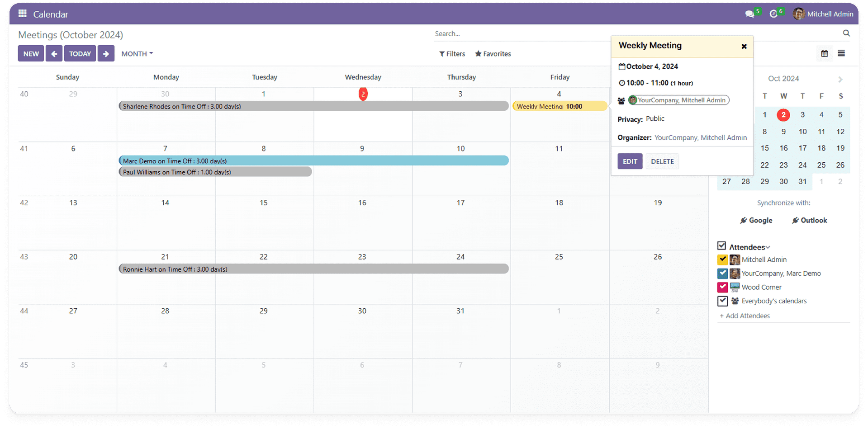
Task: Click the Search input field
Action: click(520, 33)
